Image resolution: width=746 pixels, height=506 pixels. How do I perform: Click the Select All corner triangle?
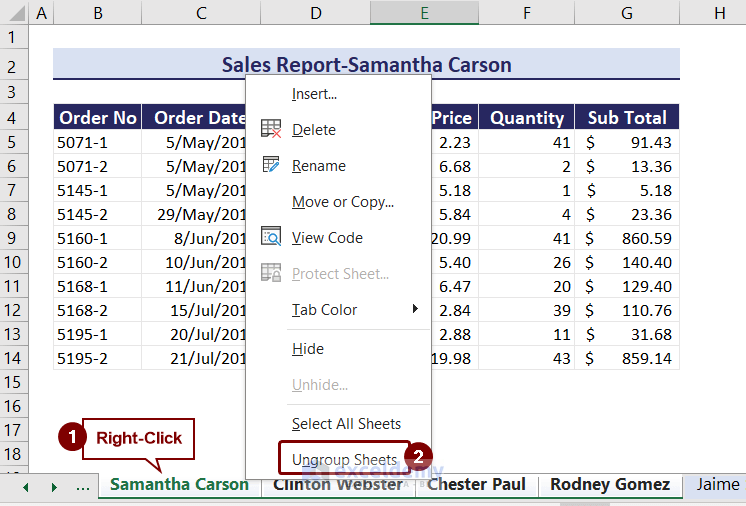(x=14, y=13)
